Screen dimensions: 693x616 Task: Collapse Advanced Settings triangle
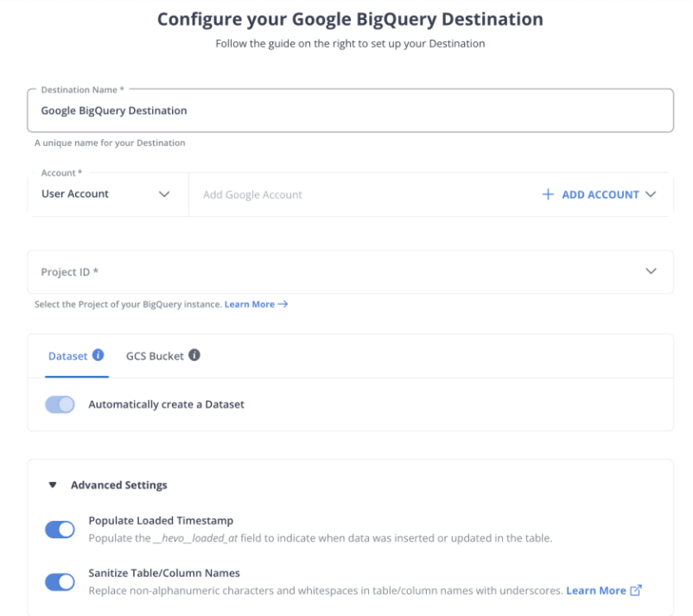coord(53,486)
